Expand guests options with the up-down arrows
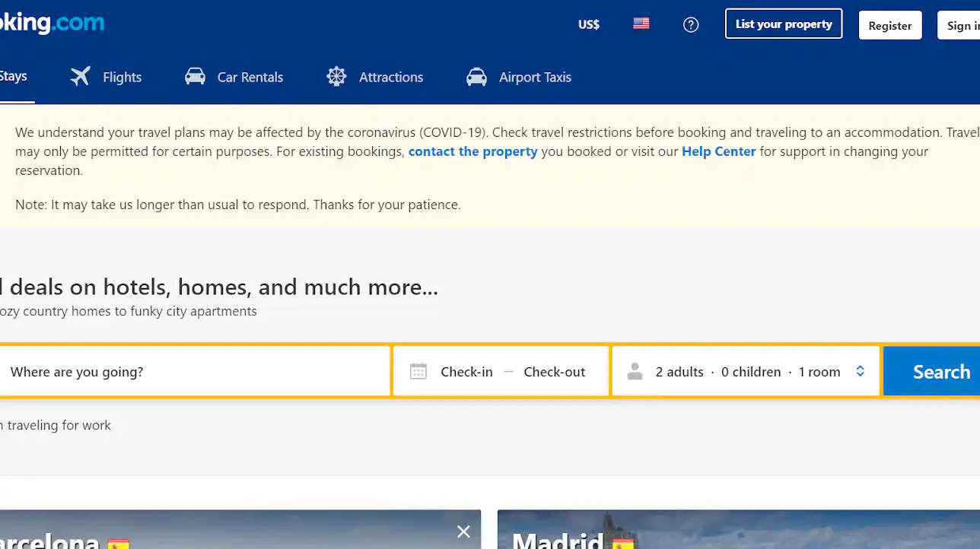 click(861, 371)
